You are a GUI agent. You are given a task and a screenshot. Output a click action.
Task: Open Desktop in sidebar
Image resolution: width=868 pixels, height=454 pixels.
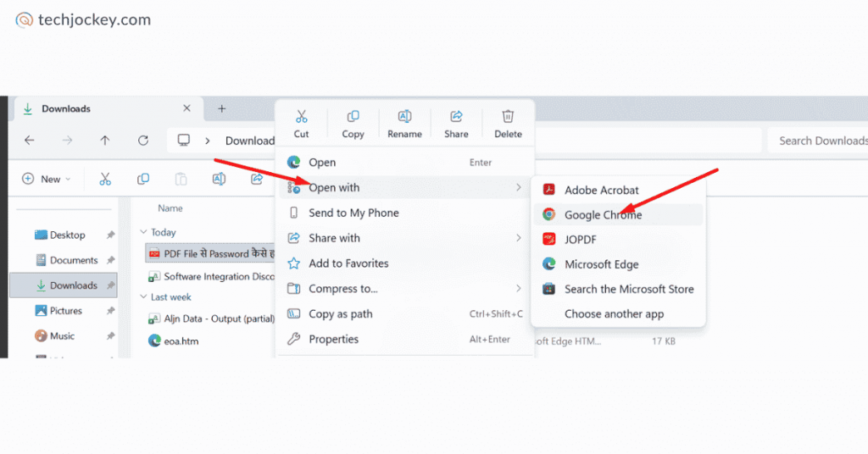pos(63,235)
